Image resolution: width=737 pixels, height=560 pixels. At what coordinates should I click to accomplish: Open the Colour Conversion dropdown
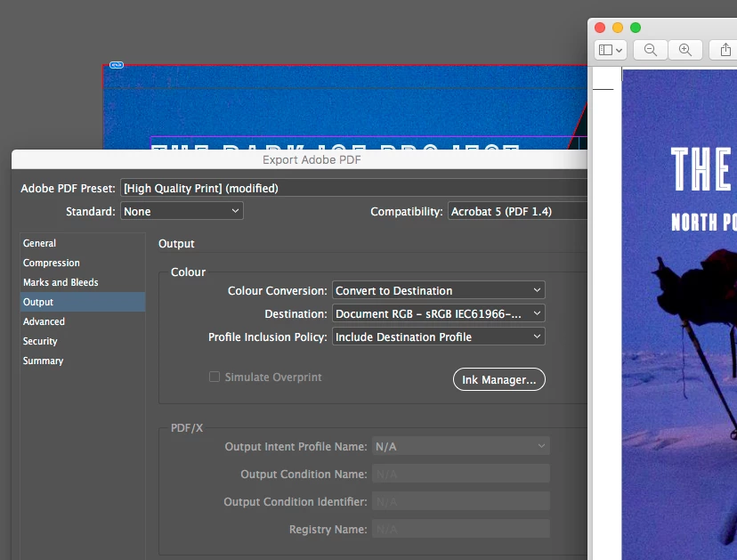point(439,290)
